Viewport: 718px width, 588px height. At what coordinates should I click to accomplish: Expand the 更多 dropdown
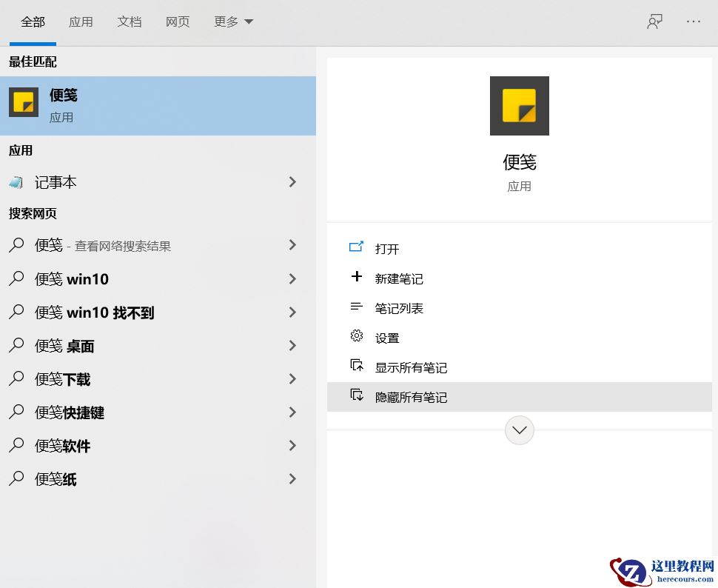[232, 21]
